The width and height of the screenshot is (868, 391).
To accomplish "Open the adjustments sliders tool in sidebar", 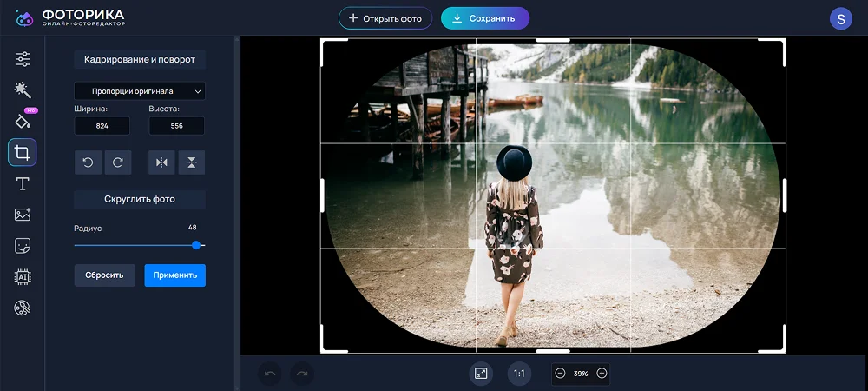I will pyautogui.click(x=23, y=59).
